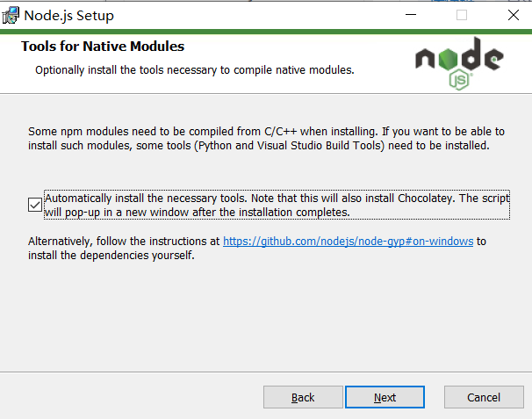Image resolution: width=532 pixels, height=419 pixels.
Task: Minimize the Node.js Setup window
Action: pos(411,15)
